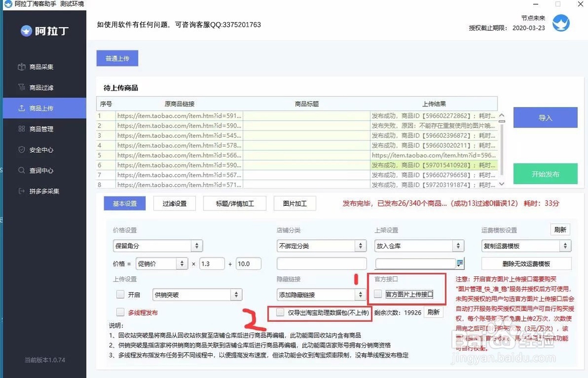The height and width of the screenshot is (378, 588).
Task: Click the 查词中心 magnifier icon
Action: point(22,170)
